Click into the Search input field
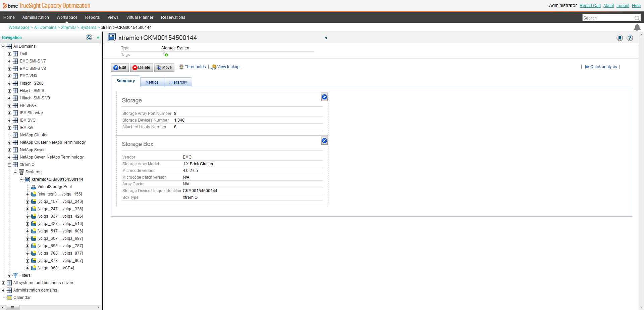The image size is (644, 310). coord(608,18)
